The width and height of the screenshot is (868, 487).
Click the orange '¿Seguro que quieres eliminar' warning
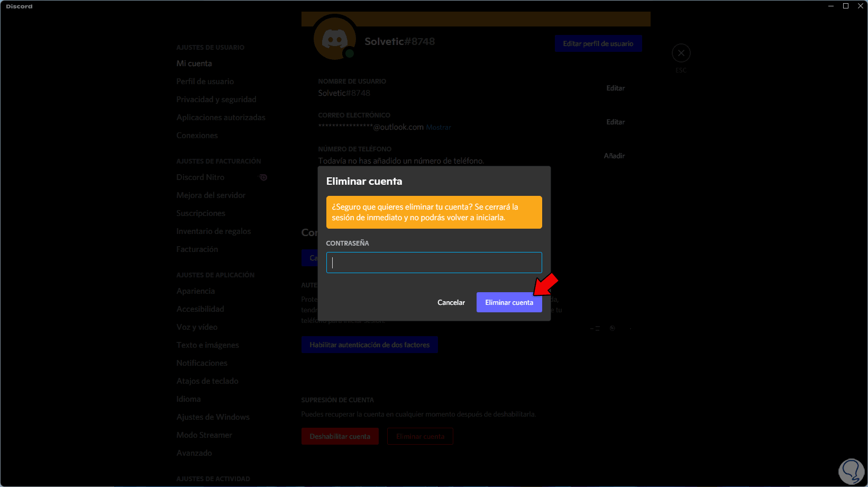pyautogui.click(x=434, y=212)
